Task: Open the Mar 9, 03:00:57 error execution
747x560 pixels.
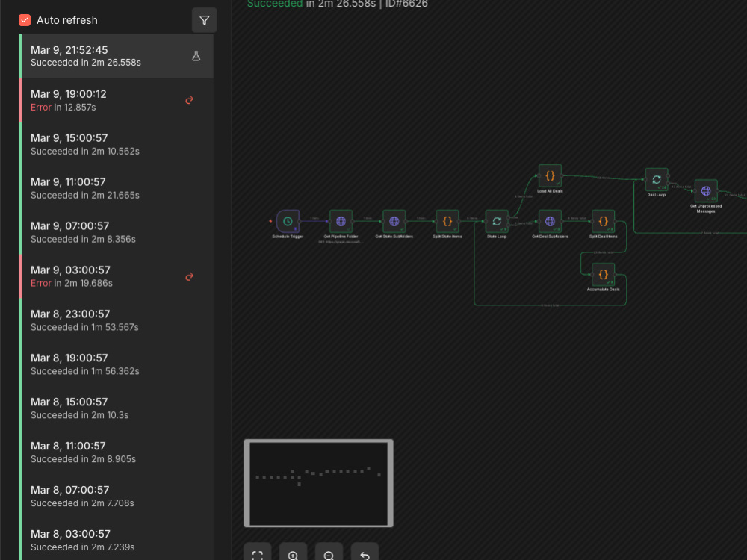Action: [x=117, y=276]
